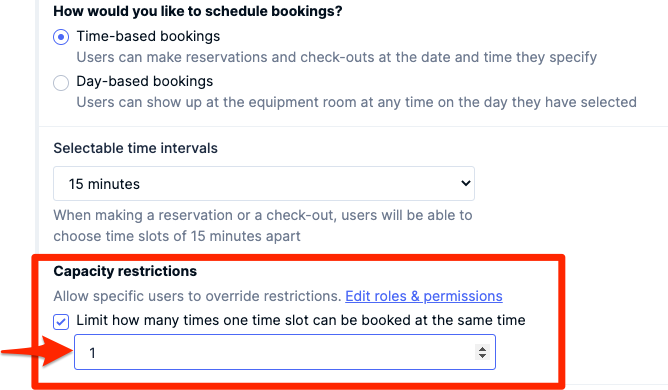Viewport: 668px width, 390px height.
Task: Click the Capacity restrictions heading
Action: coord(125,271)
